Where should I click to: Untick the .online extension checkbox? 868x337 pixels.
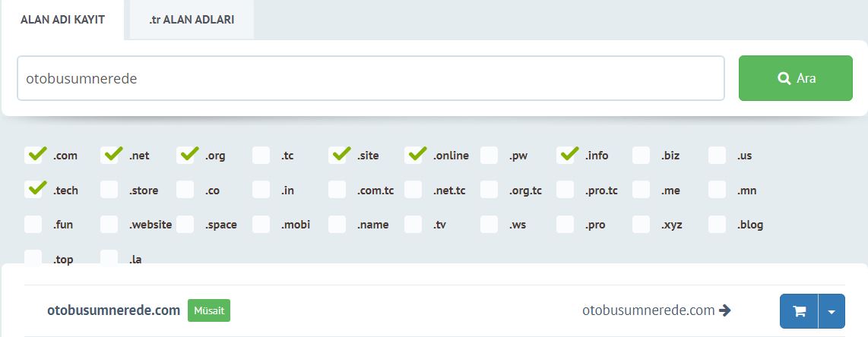coord(413,156)
